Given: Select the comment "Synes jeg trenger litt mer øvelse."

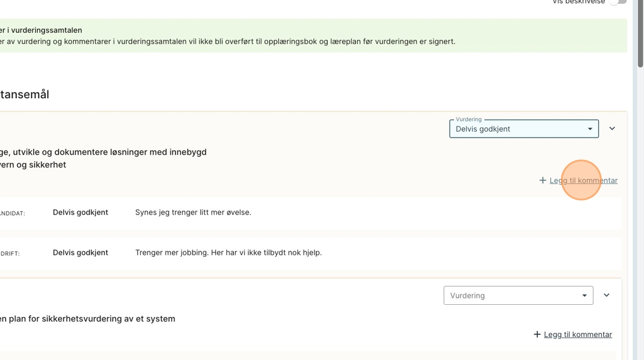Looking at the screenshot, I should point(193,212).
